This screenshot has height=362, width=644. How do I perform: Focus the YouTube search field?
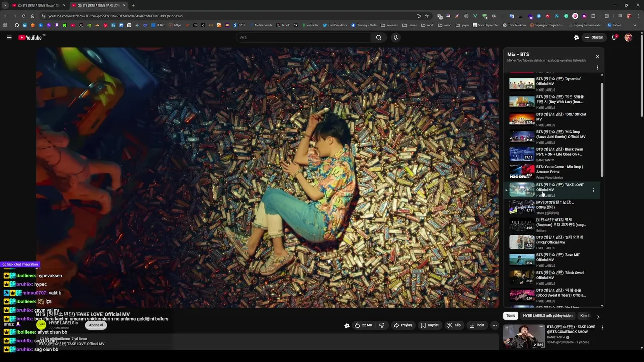tap(303, 37)
